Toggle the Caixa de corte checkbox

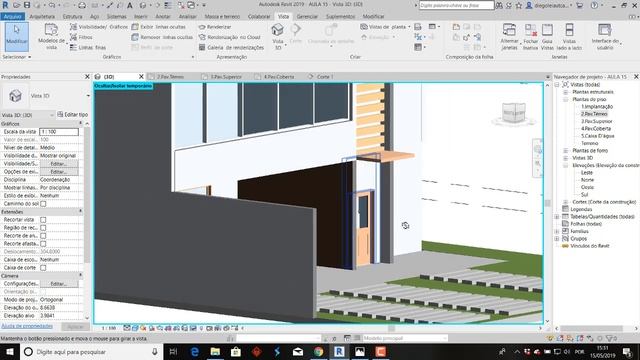pos(43,268)
